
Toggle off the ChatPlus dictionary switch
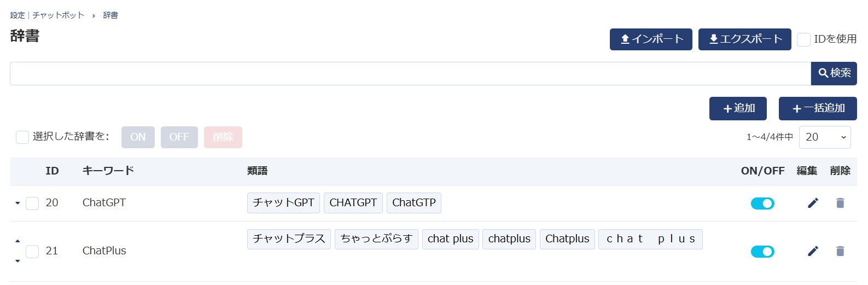pos(762,252)
